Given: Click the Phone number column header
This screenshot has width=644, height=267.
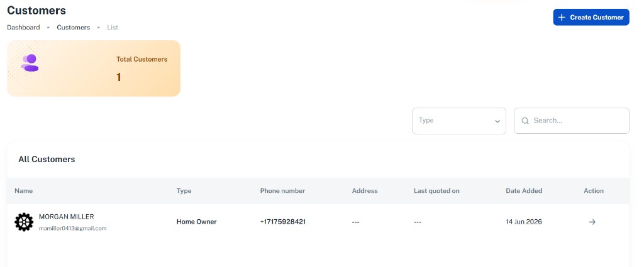Looking at the screenshot, I should pos(282,191).
